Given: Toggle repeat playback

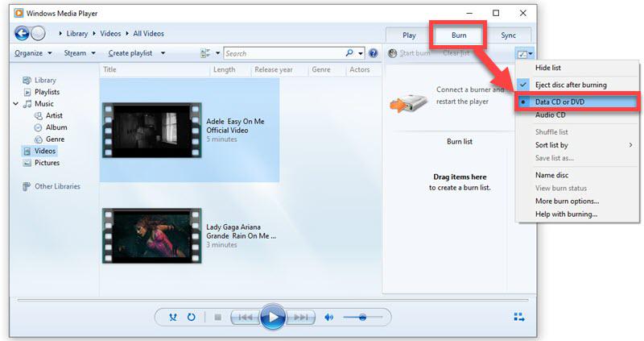Looking at the screenshot, I should tap(192, 317).
